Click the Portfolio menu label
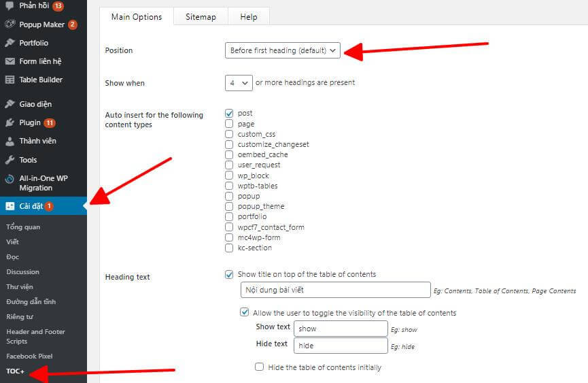 coord(34,43)
